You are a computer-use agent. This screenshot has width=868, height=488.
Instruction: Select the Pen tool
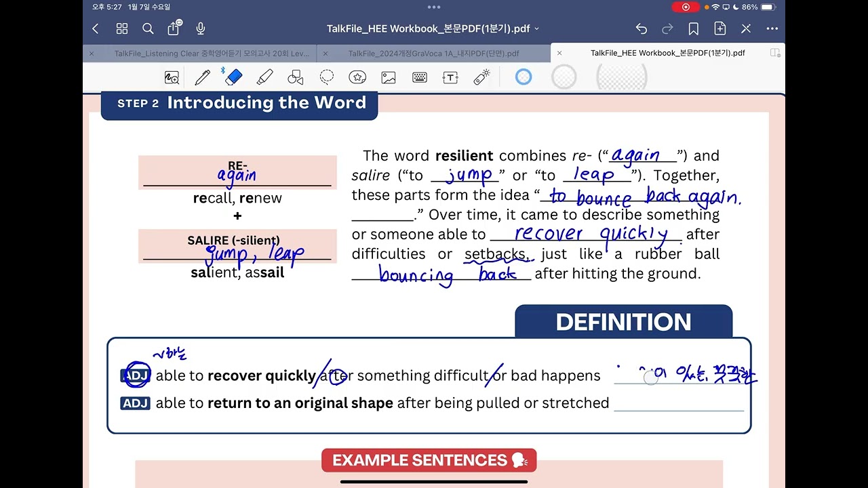(202, 77)
